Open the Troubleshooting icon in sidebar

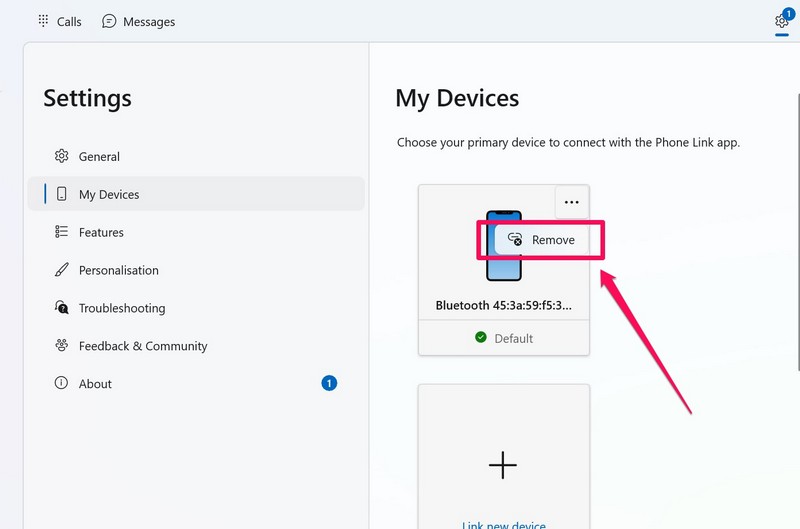(x=62, y=308)
